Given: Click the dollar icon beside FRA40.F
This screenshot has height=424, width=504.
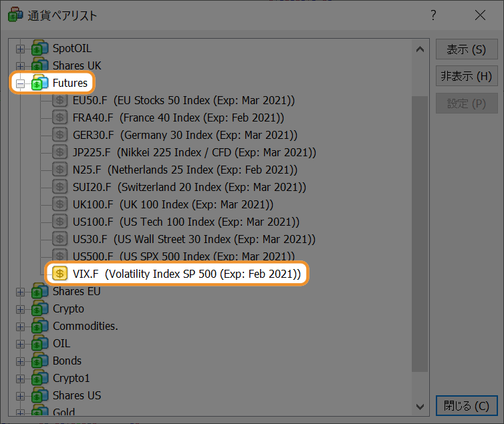Looking at the screenshot, I should [59, 118].
